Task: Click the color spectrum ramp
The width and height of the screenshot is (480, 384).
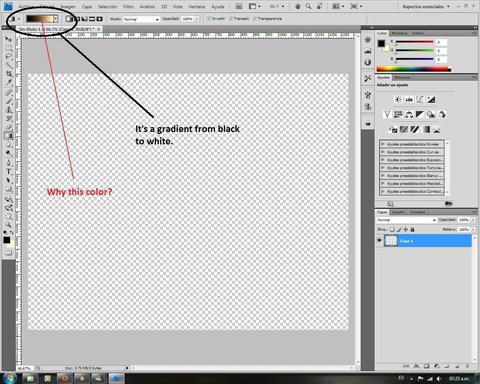Action: pyautogui.click(x=413, y=69)
